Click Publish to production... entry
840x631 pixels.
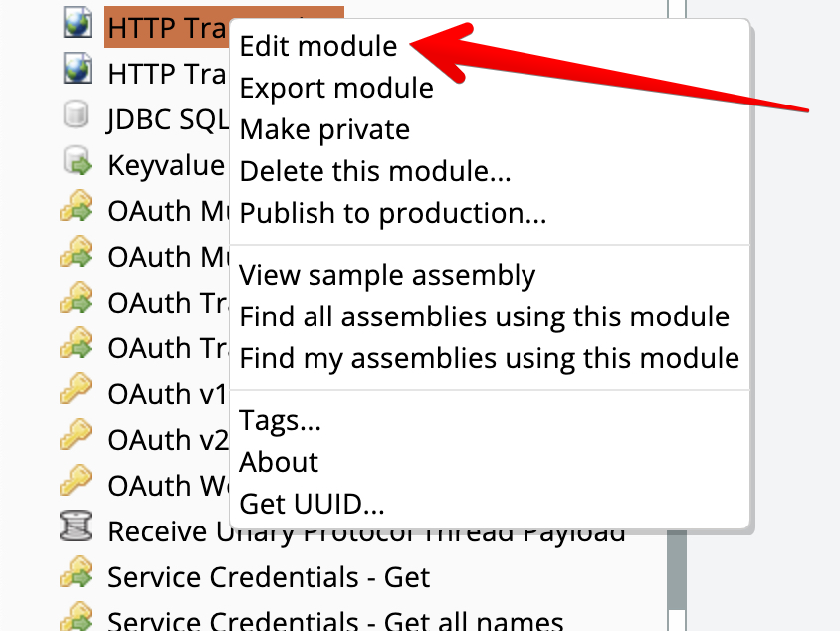393,213
